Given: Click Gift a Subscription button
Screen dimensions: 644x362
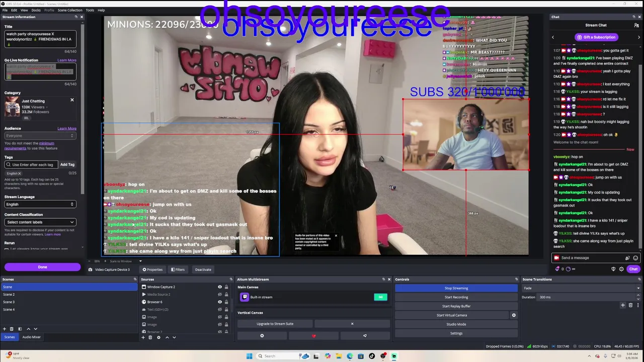Looking at the screenshot, I should (x=596, y=37).
